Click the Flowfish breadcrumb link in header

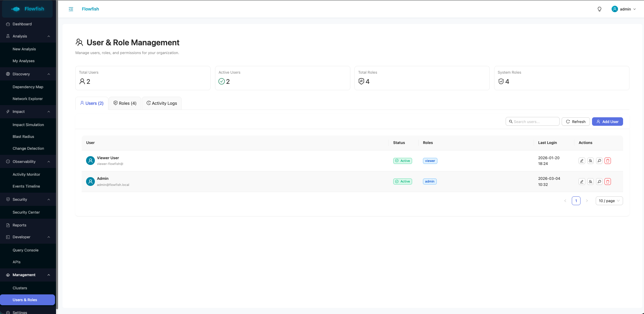pos(90,9)
